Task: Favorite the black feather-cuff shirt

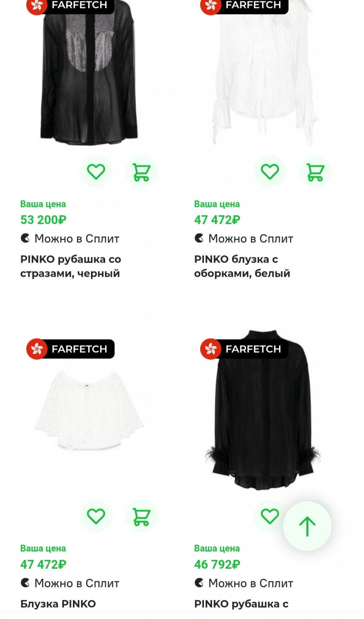Action: coord(270,516)
